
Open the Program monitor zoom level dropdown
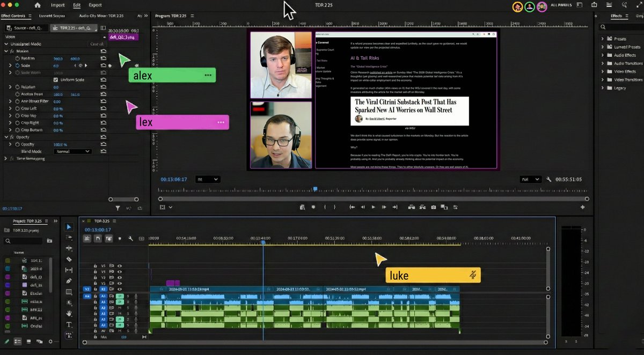[208, 180]
